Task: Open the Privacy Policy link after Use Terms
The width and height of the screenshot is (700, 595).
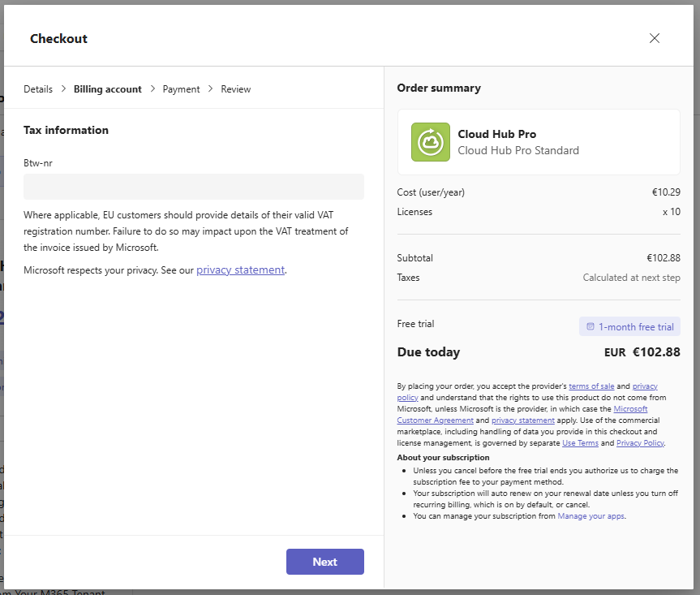Action: click(x=640, y=443)
